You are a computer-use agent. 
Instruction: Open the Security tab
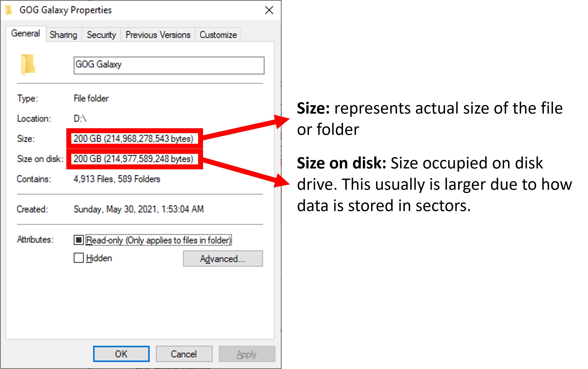pyautogui.click(x=101, y=35)
